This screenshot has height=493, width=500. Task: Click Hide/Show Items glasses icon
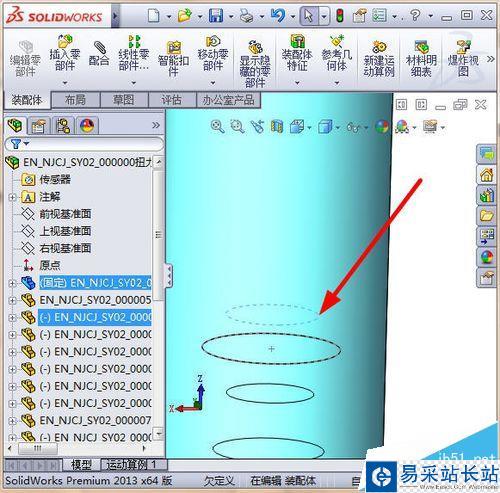point(354,127)
